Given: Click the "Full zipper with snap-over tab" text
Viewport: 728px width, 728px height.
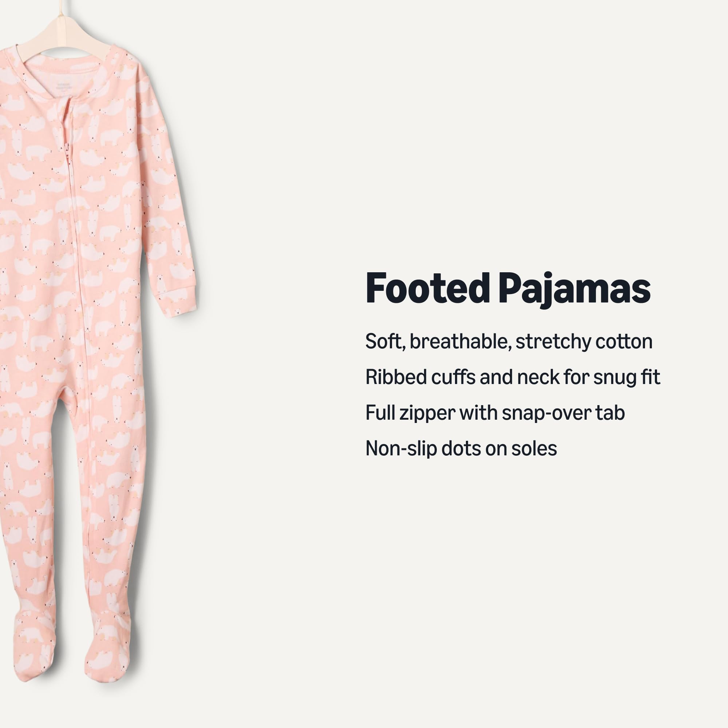Looking at the screenshot, I should coord(495,413).
